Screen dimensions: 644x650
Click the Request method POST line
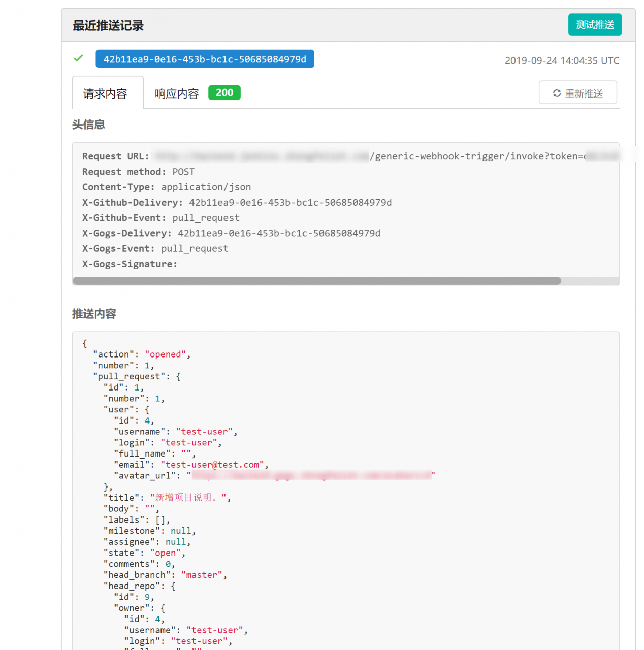click(138, 172)
